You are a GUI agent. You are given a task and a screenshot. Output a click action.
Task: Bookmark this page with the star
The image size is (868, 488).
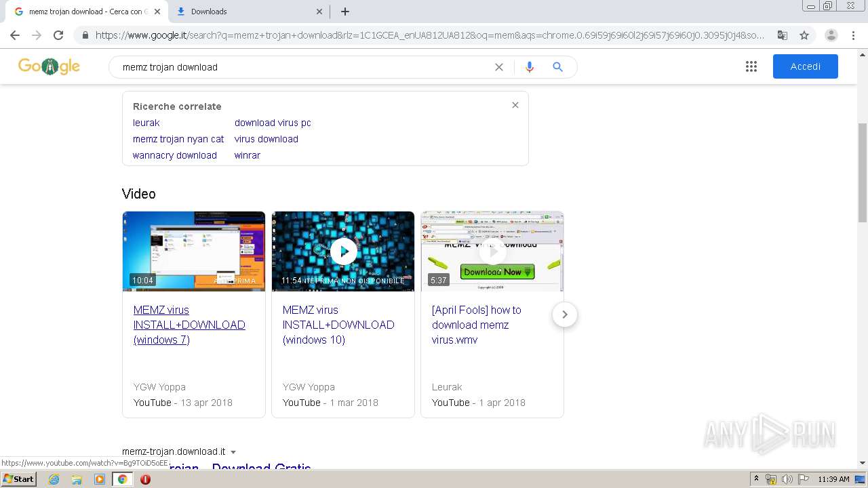[804, 35]
